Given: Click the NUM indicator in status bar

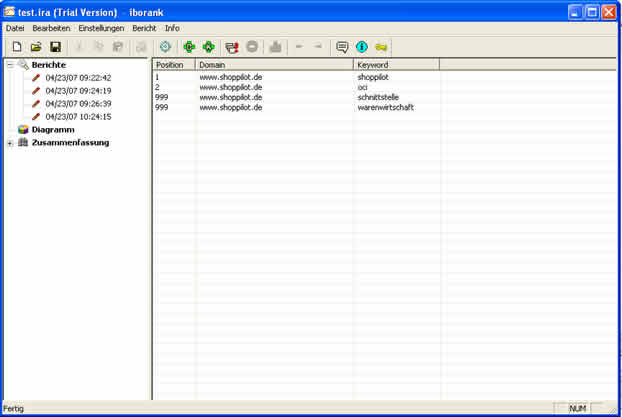Looking at the screenshot, I should tap(578, 408).
